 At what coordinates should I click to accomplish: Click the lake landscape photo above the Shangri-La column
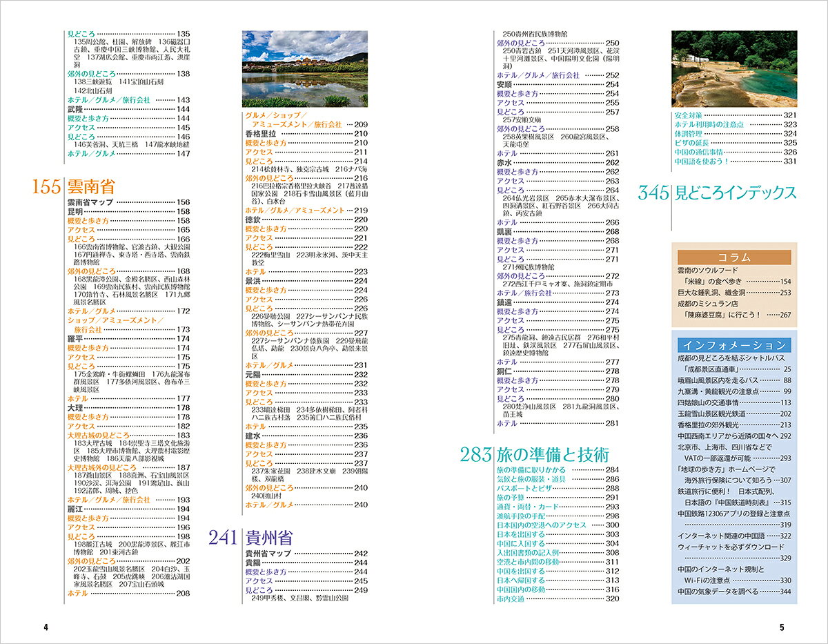pyautogui.click(x=305, y=68)
